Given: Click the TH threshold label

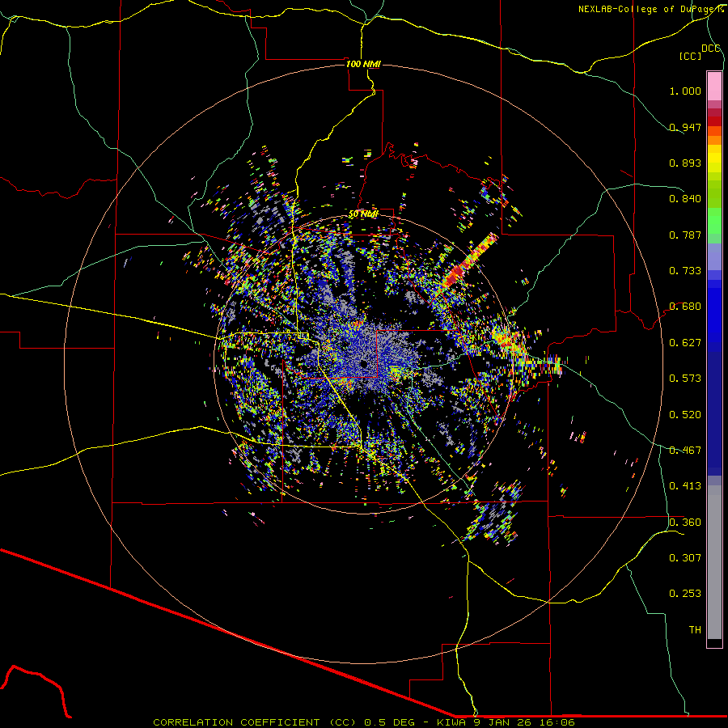Looking at the screenshot, I should (x=695, y=630).
